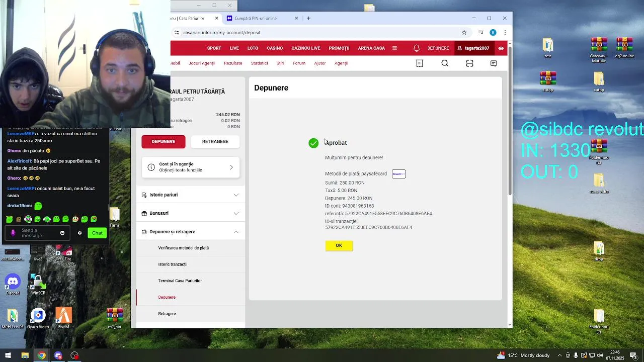The width and height of the screenshot is (644, 362).
Task: Open the hamburger menu in the red navbar
Action: tap(394, 48)
